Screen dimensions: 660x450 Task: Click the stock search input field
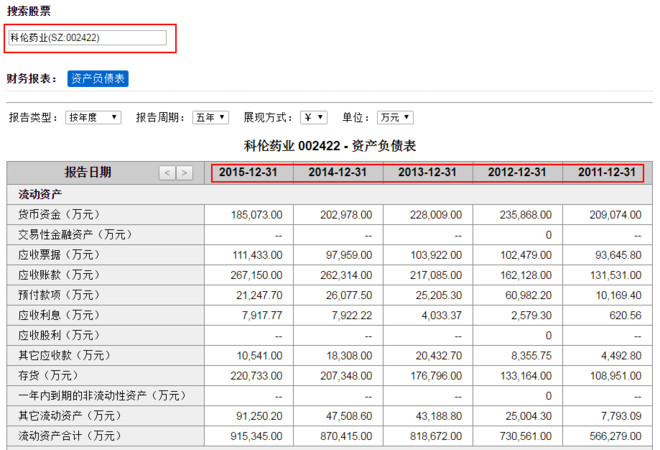88,38
